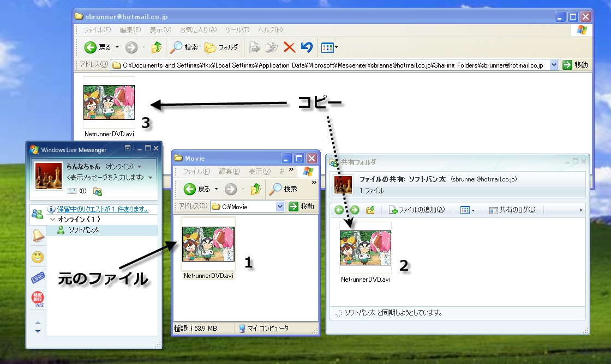The width and height of the screenshot is (611, 364).
Task: Expand address dropdown in the Movie window
Action: 280,207
